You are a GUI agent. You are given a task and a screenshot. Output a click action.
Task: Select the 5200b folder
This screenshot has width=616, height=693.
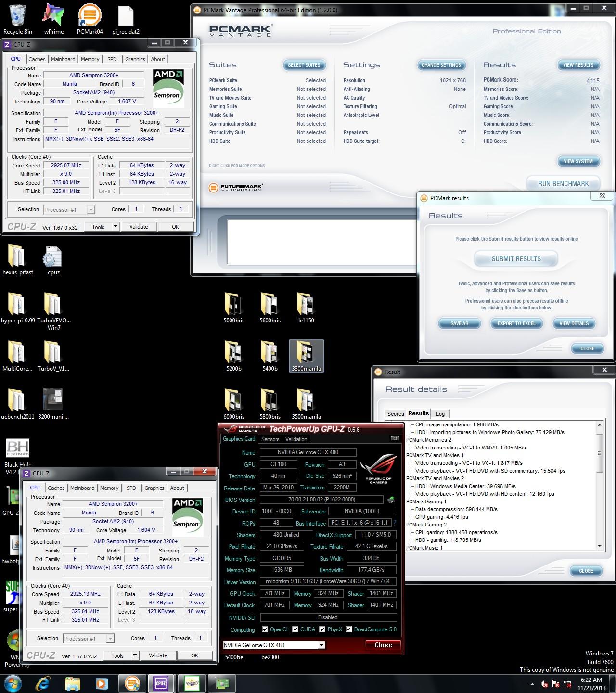tap(234, 356)
